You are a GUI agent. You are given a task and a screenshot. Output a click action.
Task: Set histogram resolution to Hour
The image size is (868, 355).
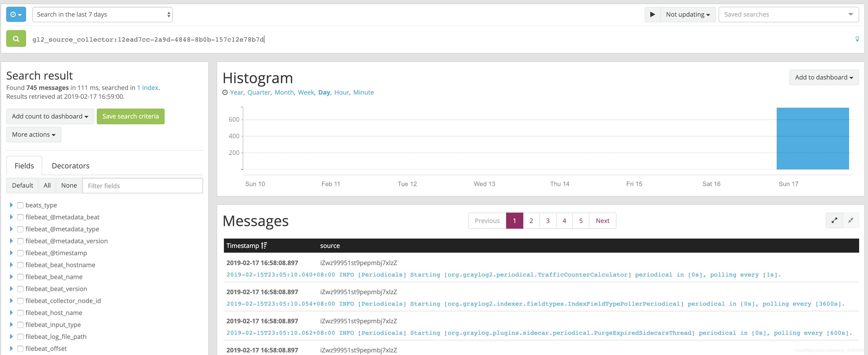(x=341, y=92)
